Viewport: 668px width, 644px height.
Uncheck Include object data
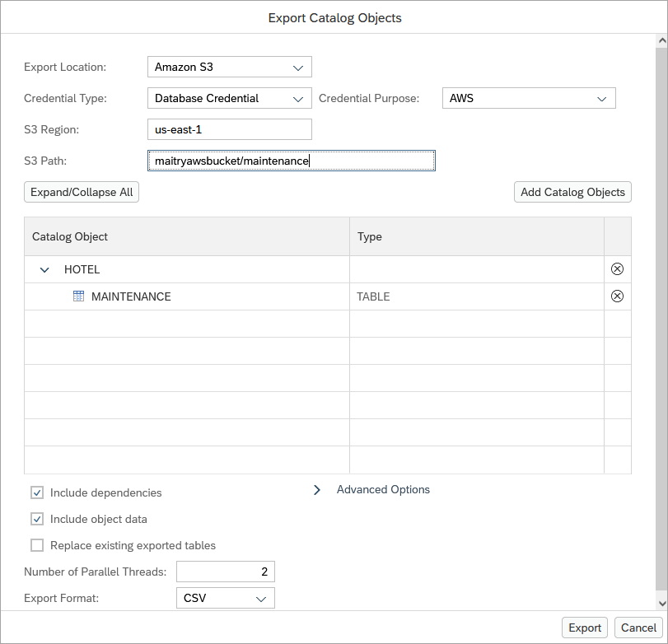coord(37,519)
